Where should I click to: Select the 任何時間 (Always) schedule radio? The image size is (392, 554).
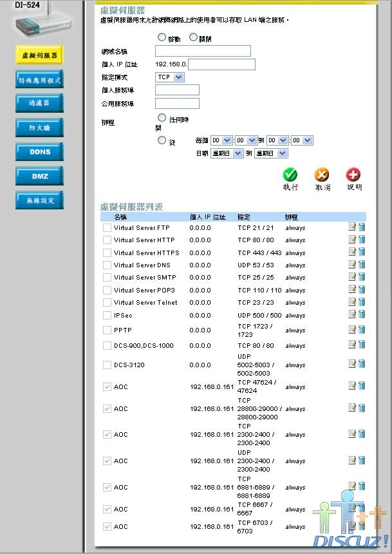162,117
